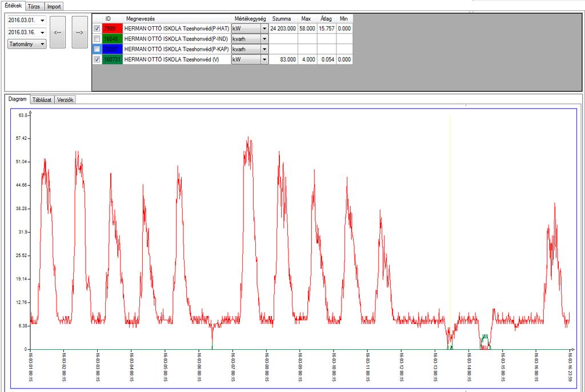Viewport: 585px width, 392px height.
Task: Open the kvarh unit dropdown for P-IND
Action: coord(264,39)
